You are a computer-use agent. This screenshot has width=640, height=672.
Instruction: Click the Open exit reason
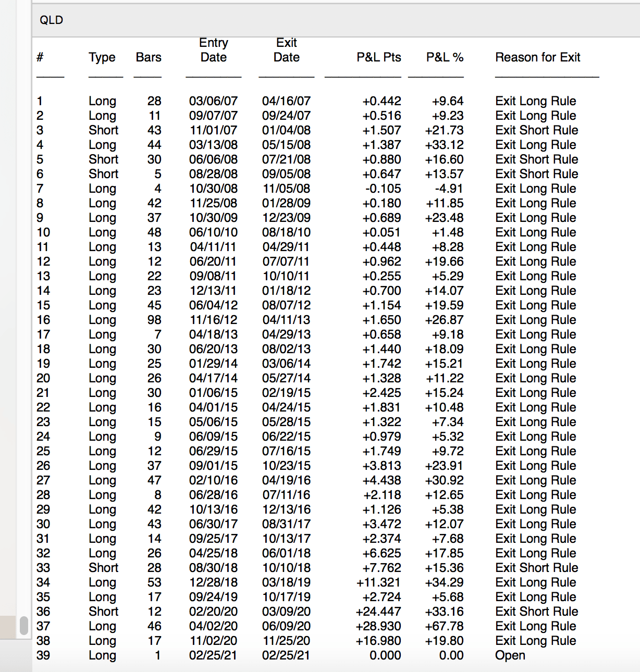click(510, 655)
